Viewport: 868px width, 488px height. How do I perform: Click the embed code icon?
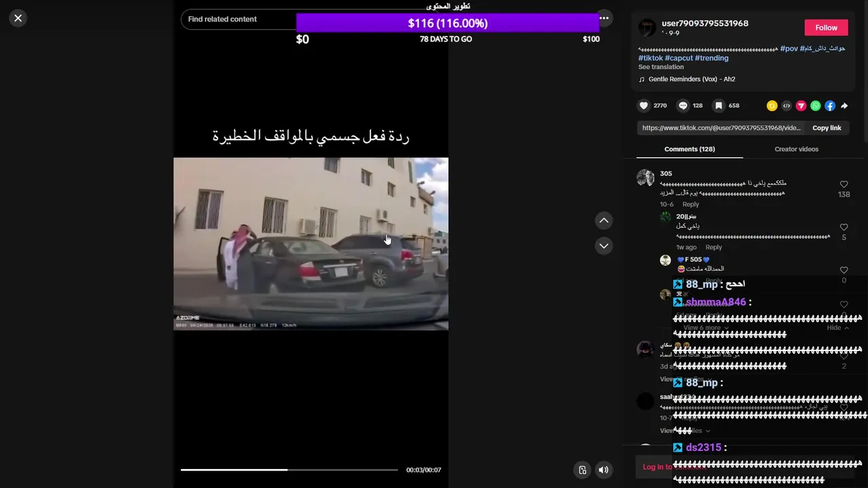point(787,106)
